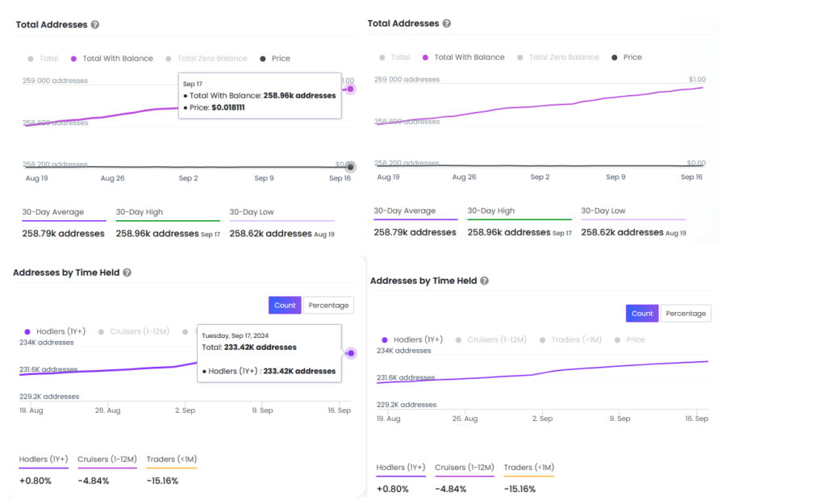Click help icon beside right Total Addresses title
The image size is (826, 504).
447,23
